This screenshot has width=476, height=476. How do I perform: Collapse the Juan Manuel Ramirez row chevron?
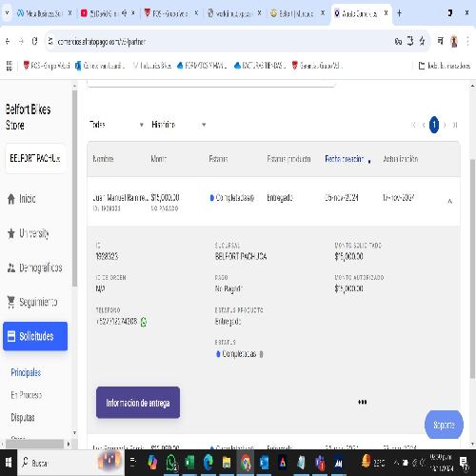click(449, 201)
